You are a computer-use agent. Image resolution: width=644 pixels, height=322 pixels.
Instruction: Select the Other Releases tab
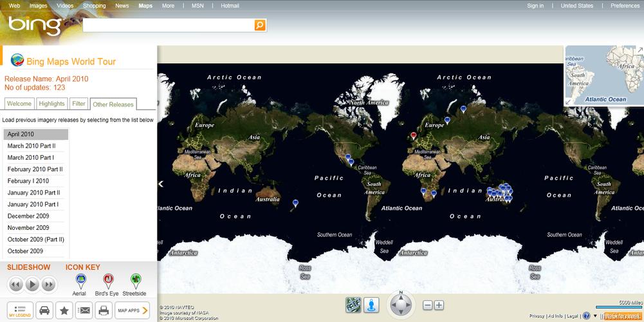click(x=113, y=104)
